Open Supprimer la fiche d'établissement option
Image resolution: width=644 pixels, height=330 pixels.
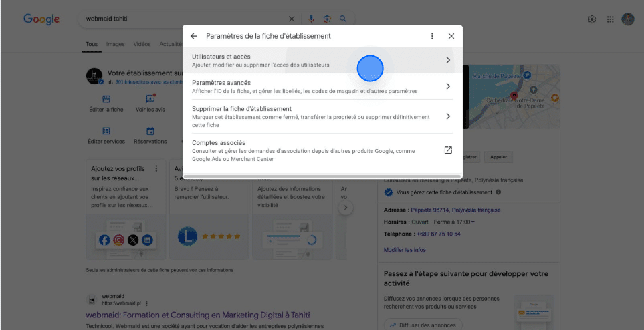[322, 116]
